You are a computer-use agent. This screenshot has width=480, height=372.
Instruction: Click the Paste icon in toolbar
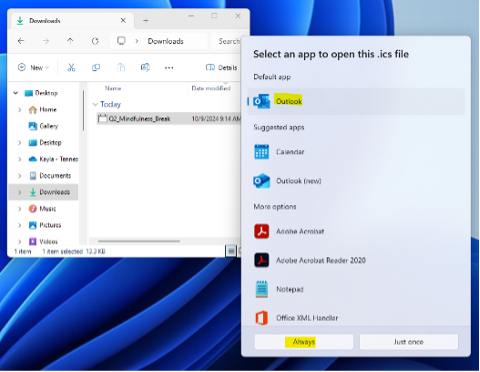point(121,68)
